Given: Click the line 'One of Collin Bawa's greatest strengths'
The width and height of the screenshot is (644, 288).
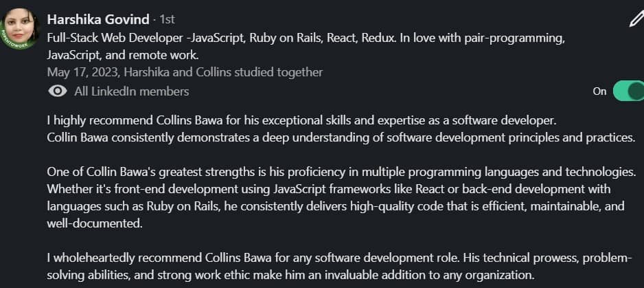Looking at the screenshot, I should (x=341, y=172).
